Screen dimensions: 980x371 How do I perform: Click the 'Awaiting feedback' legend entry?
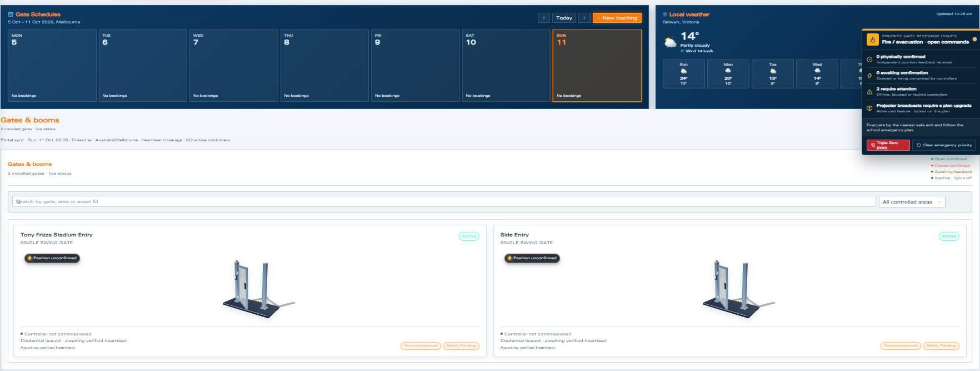[952, 172]
